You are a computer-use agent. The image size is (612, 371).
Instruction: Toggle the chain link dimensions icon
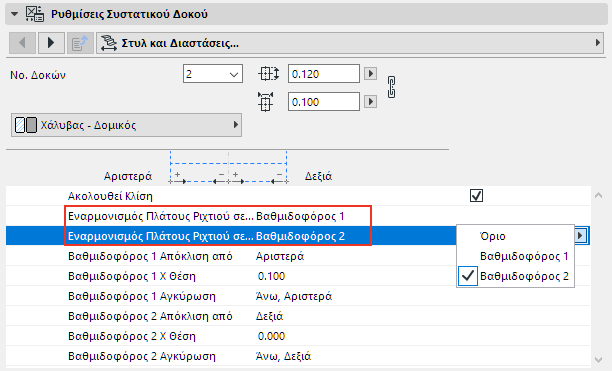pyautogui.click(x=391, y=87)
